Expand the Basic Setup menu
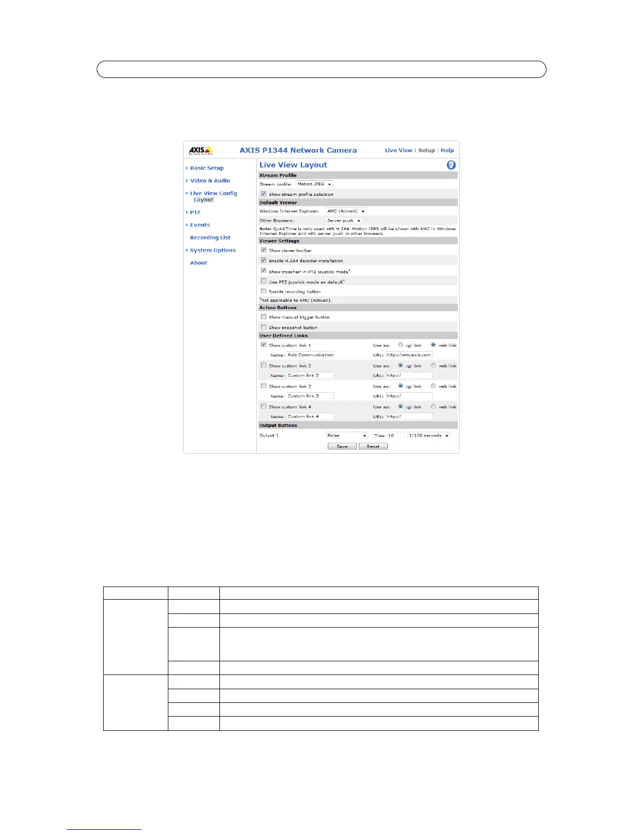The image size is (644, 834). tap(207, 168)
